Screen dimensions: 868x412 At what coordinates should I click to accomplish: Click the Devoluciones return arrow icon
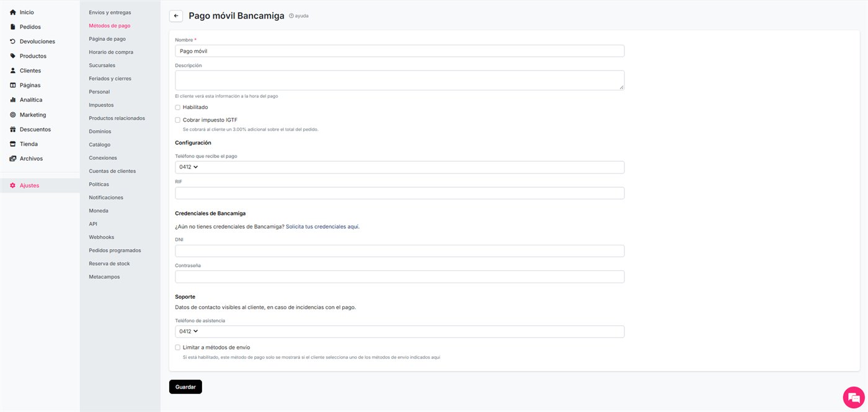13,42
